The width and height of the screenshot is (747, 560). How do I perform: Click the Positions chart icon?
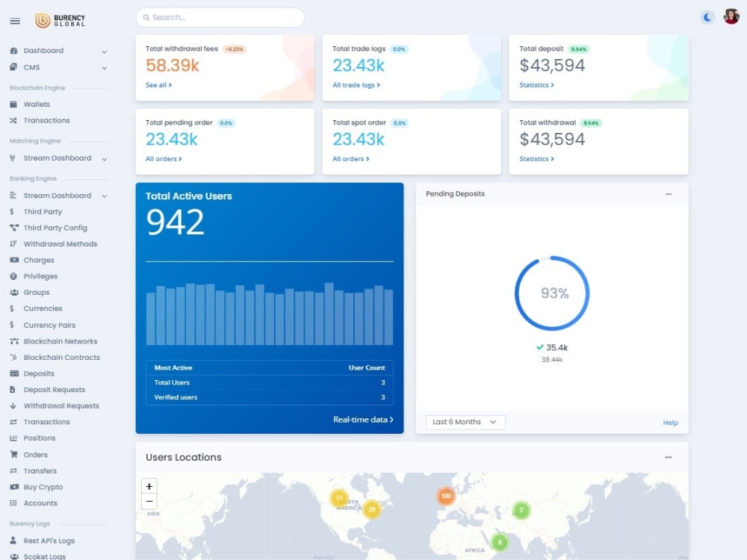click(x=13, y=438)
